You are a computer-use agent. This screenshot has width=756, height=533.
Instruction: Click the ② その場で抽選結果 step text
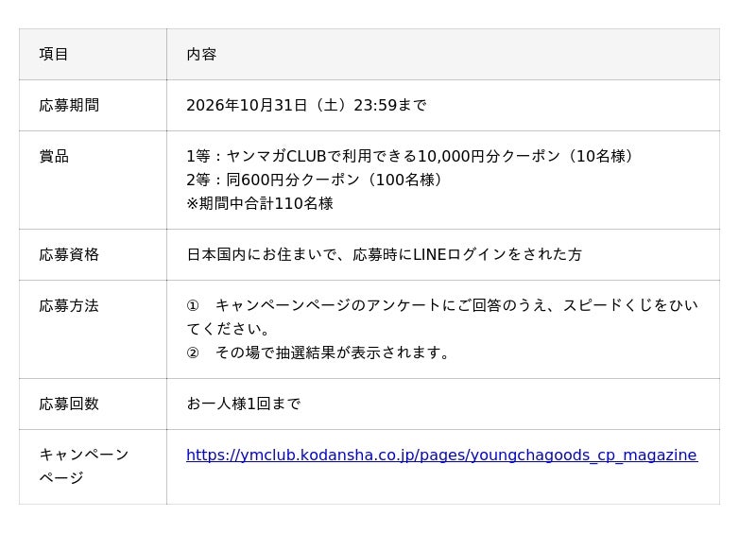(x=318, y=353)
